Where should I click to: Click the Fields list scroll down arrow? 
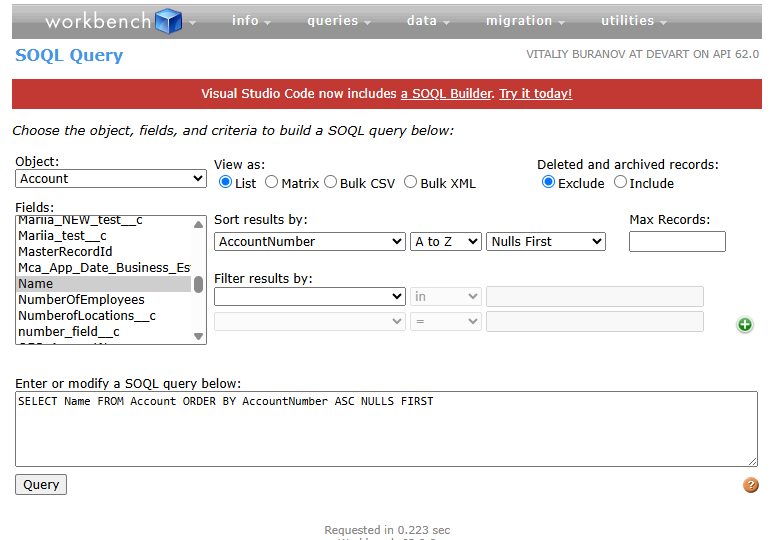tap(198, 336)
